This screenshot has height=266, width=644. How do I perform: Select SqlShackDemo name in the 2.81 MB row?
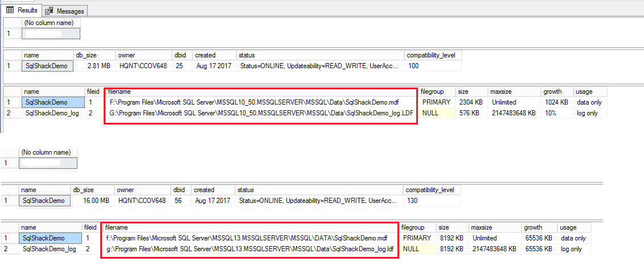point(47,65)
